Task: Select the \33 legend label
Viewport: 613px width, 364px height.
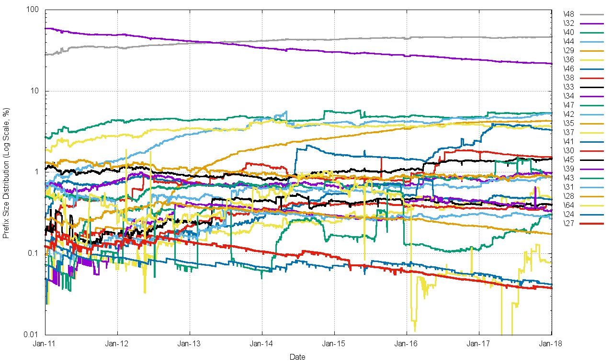Action: pyautogui.click(x=569, y=87)
